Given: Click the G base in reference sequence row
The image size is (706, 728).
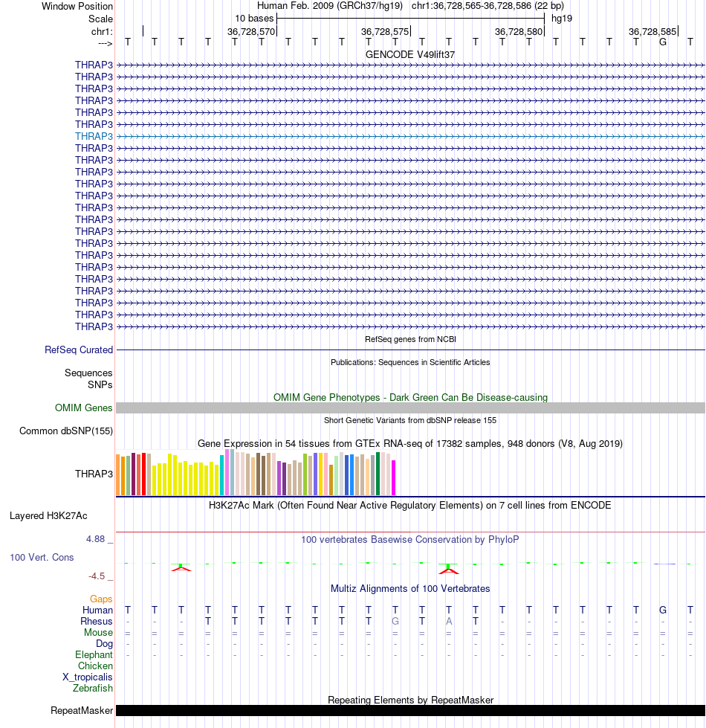Looking at the screenshot, I should [x=663, y=42].
